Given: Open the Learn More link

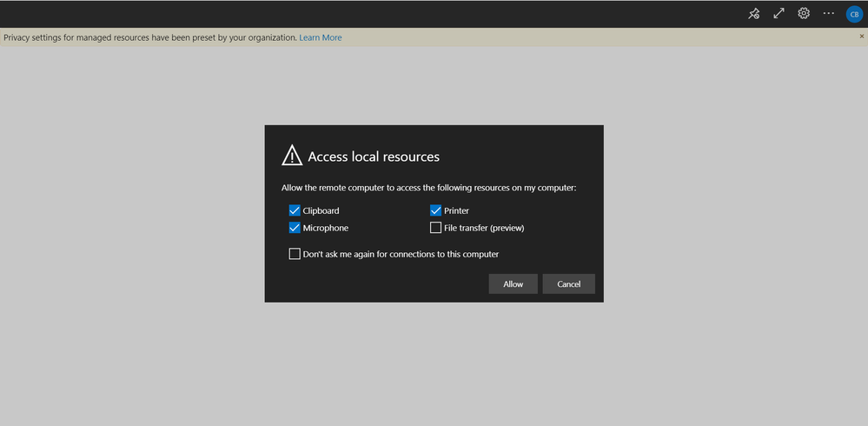Looking at the screenshot, I should tap(320, 37).
